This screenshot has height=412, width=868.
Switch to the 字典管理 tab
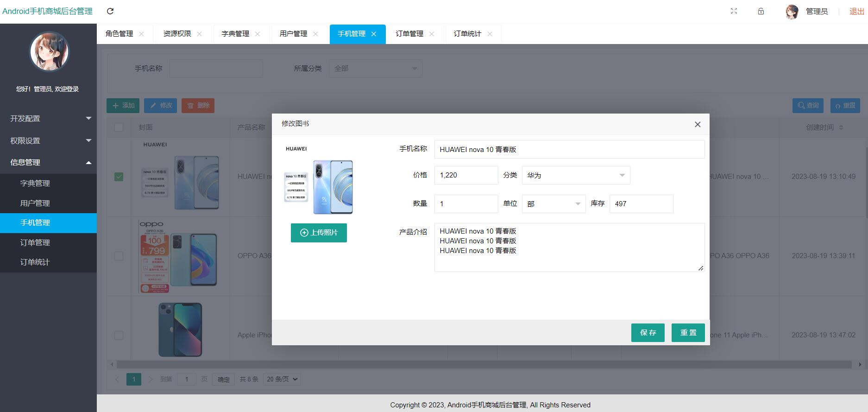coord(235,34)
